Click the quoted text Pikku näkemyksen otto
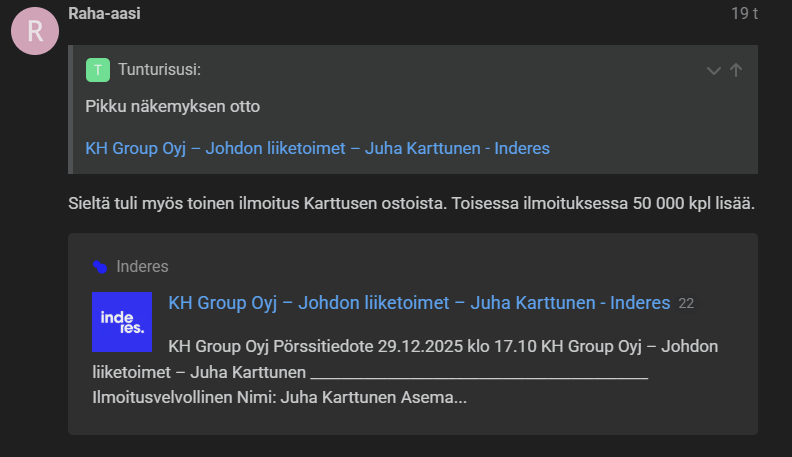The height and width of the screenshot is (457, 792). pos(173,107)
